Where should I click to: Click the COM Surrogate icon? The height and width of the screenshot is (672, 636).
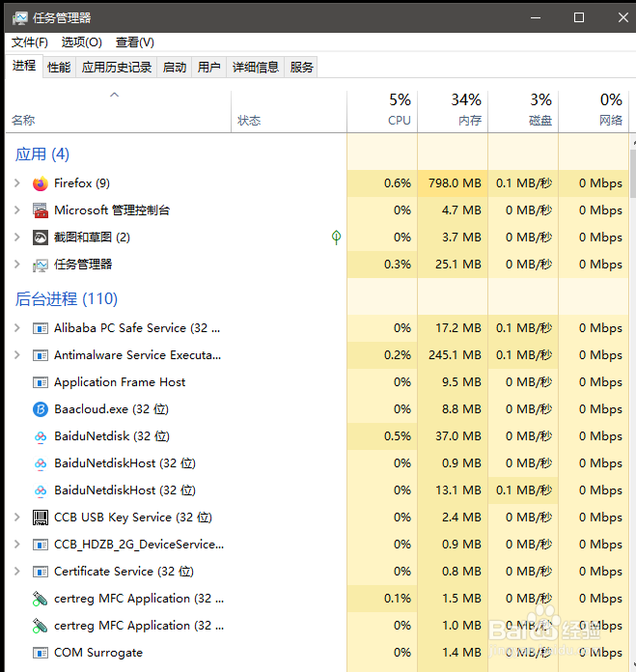[x=40, y=653]
